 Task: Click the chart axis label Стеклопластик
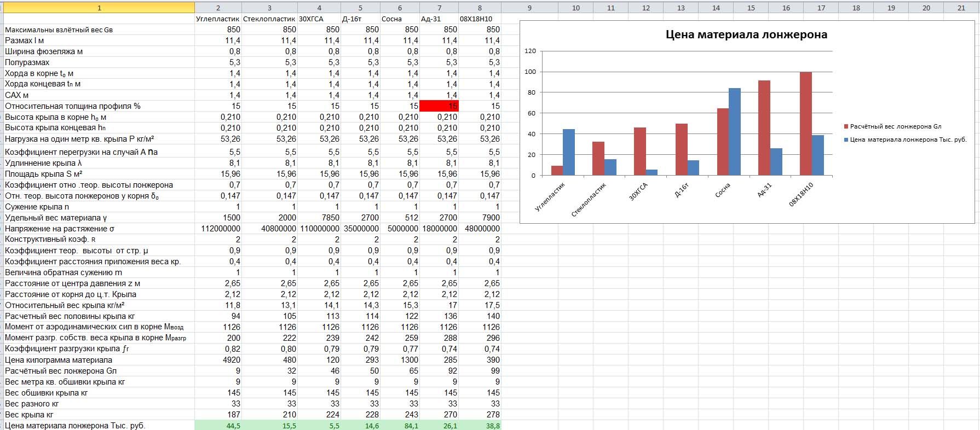pos(589,200)
